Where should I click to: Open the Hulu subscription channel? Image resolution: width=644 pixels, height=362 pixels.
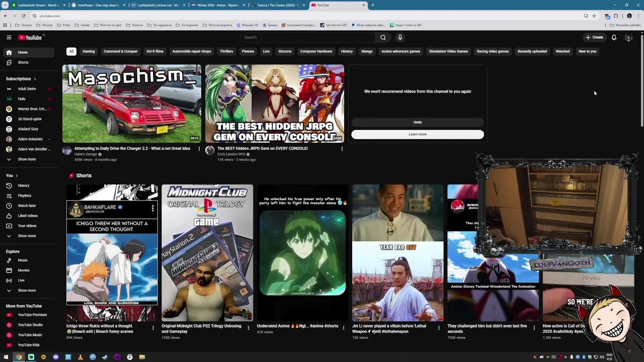pyautogui.click(x=29, y=99)
